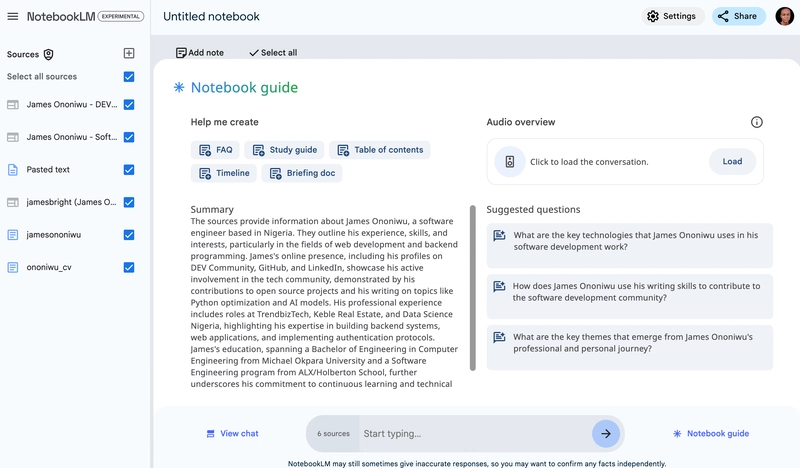Generate a Briefing doc
Viewport: 800px width, 468px height.
302,173
